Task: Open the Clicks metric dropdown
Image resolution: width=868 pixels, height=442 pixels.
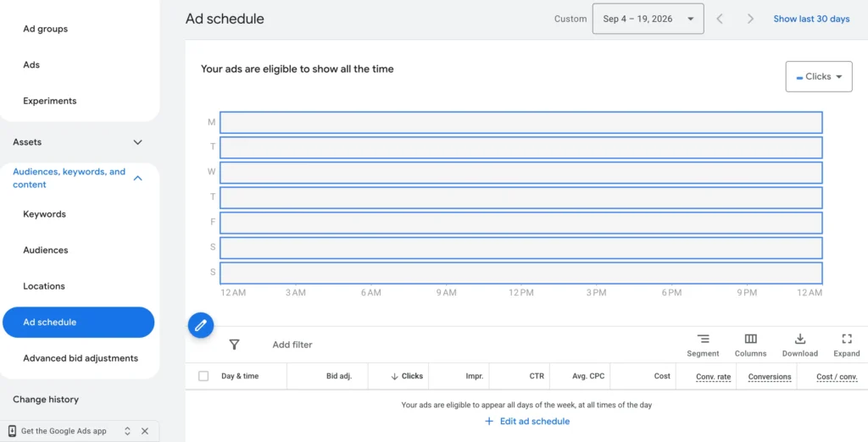Action: [819, 76]
